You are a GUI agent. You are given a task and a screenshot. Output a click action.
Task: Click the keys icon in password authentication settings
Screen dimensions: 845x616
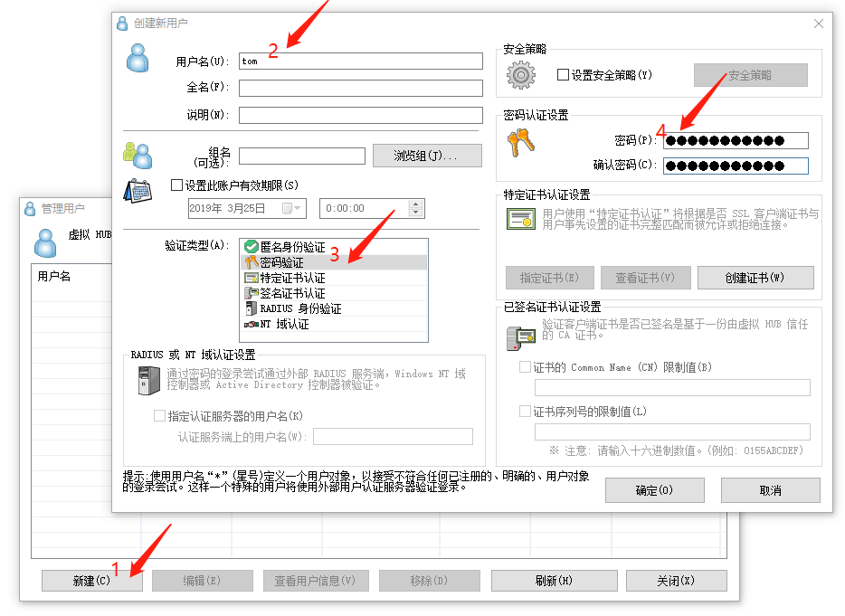click(x=520, y=142)
